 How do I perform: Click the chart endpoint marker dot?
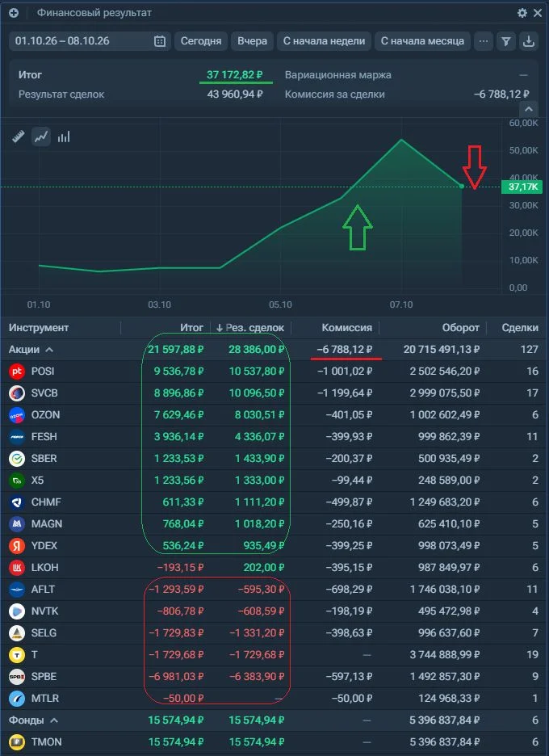point(462,186)
